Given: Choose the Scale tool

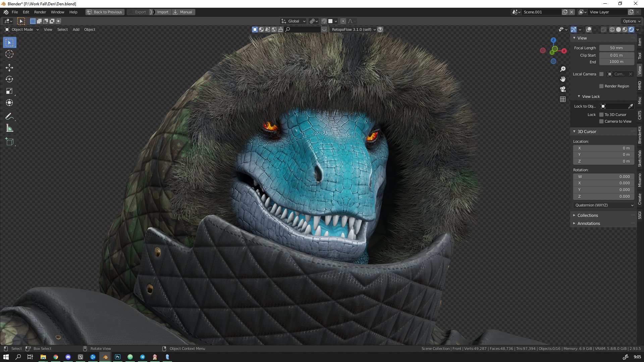Looking at the screenshot, I should click(x=9, y=91).
